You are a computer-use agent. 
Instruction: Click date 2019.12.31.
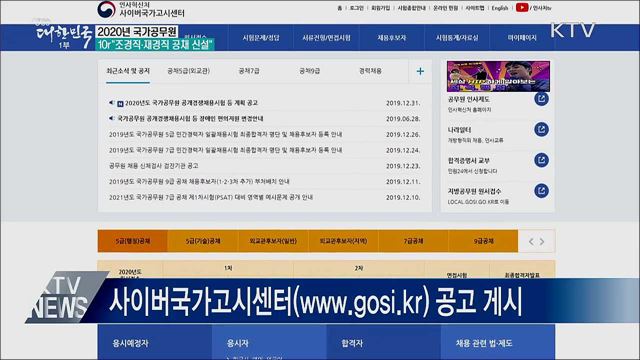[403, 103]
